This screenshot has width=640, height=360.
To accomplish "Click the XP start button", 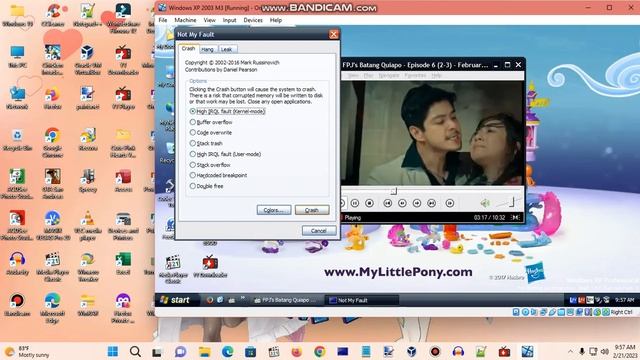I will [175, 300].
